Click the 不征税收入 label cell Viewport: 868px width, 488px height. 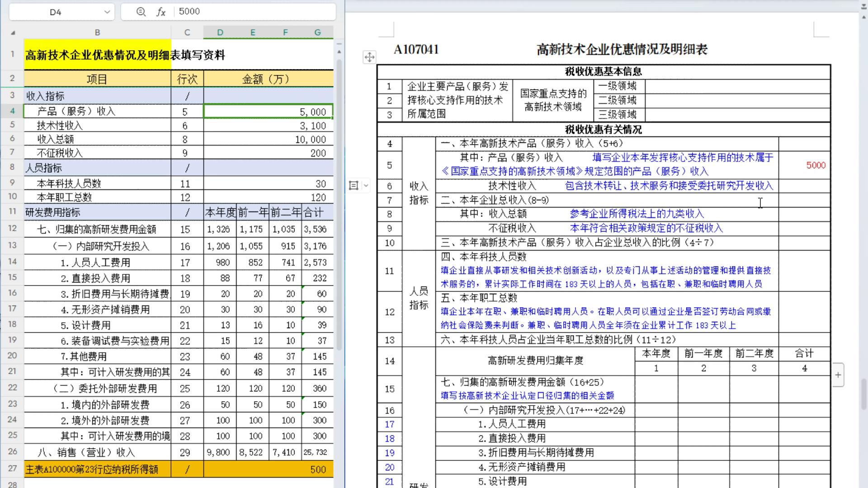click(97, 153)
